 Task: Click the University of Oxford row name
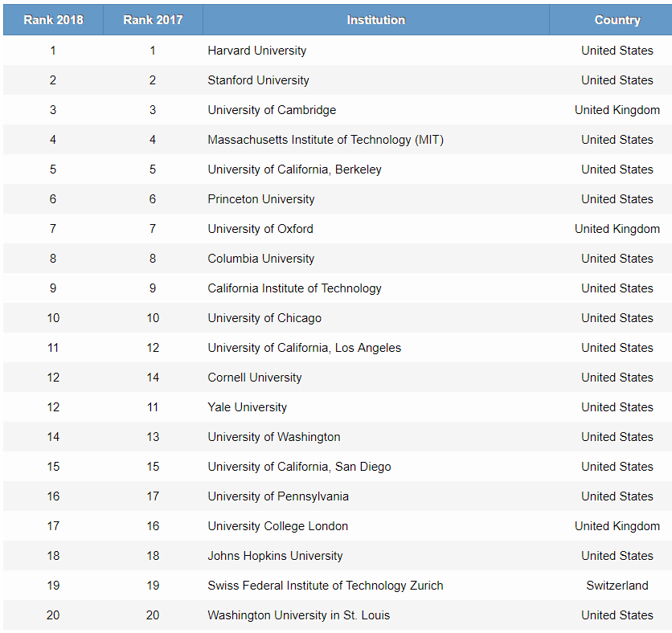click(x=260, y=229)
